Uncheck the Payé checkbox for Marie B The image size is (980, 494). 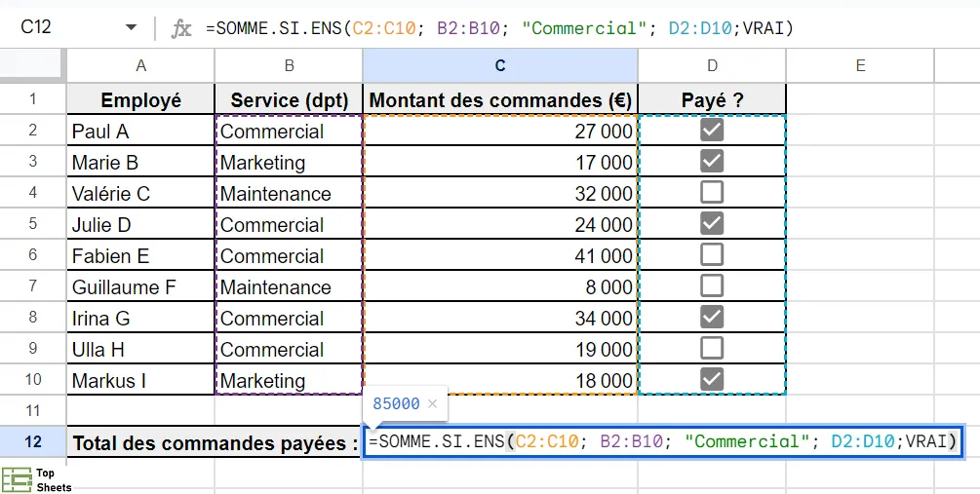pos(711,161)
